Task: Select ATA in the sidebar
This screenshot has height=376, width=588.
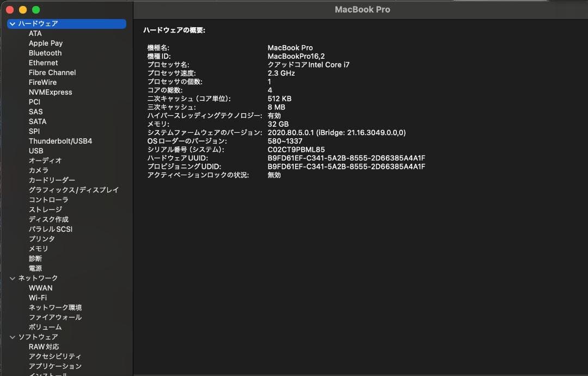Action: pyautogui.click(x=35, y=33)
